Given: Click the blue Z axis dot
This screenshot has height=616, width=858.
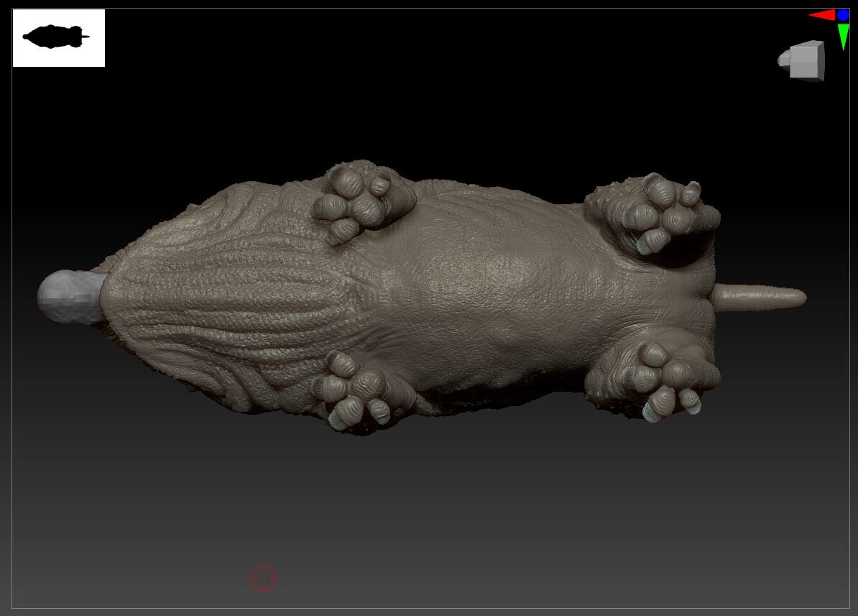Looking at the screenshot, I should pyautogui.click(x=843, y=15).
